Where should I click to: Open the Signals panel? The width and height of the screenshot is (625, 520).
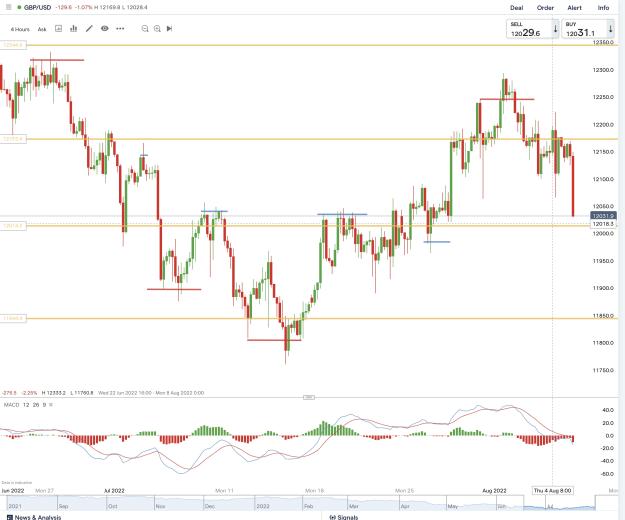pos(344,517)
